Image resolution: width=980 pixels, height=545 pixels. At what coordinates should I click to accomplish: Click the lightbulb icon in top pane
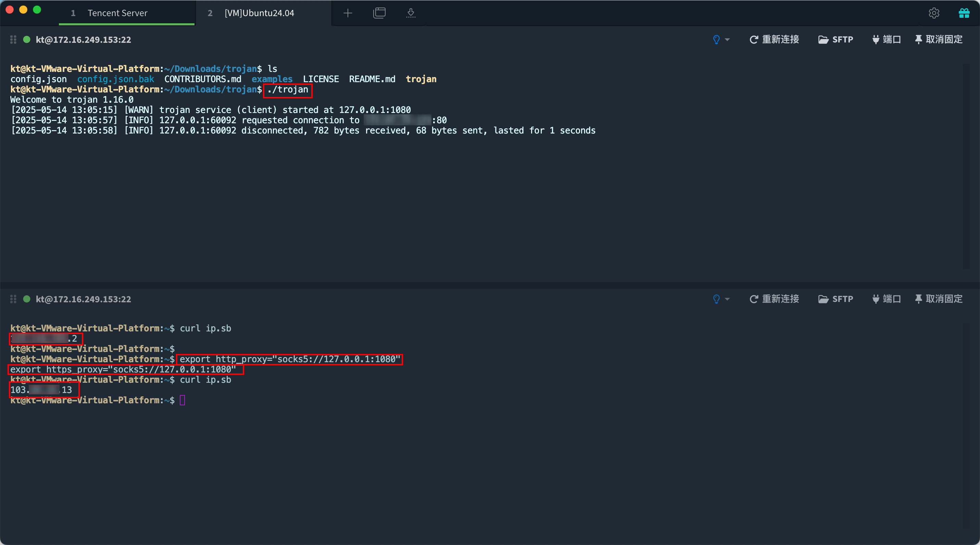pyautogui.click(x=716, y=40)
